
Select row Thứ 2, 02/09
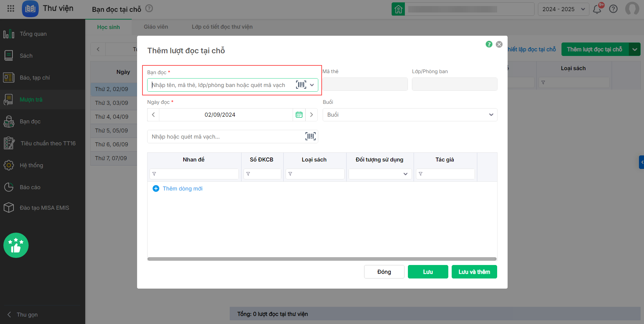tap(114, 89)
